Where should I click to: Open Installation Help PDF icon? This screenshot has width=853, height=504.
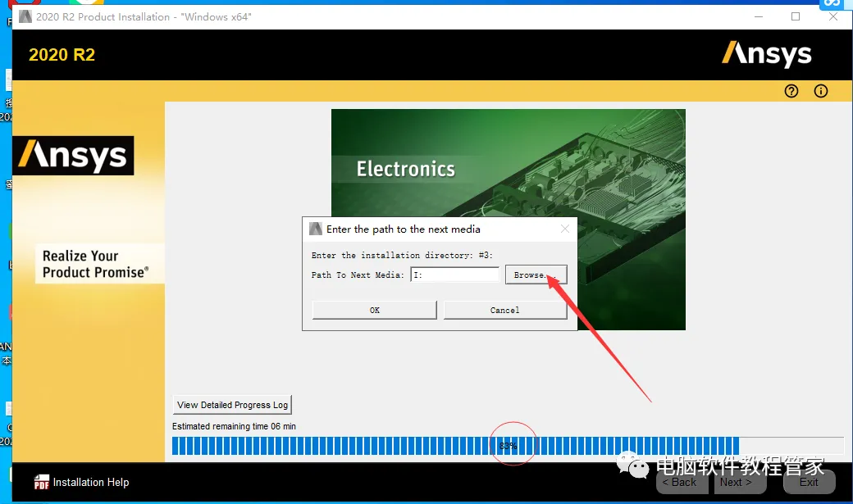pos(41,482)
